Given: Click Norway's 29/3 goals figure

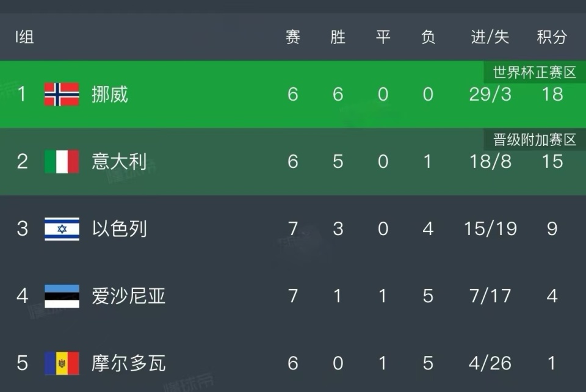Looking at the screenshot, I should (x=490, y=95).
